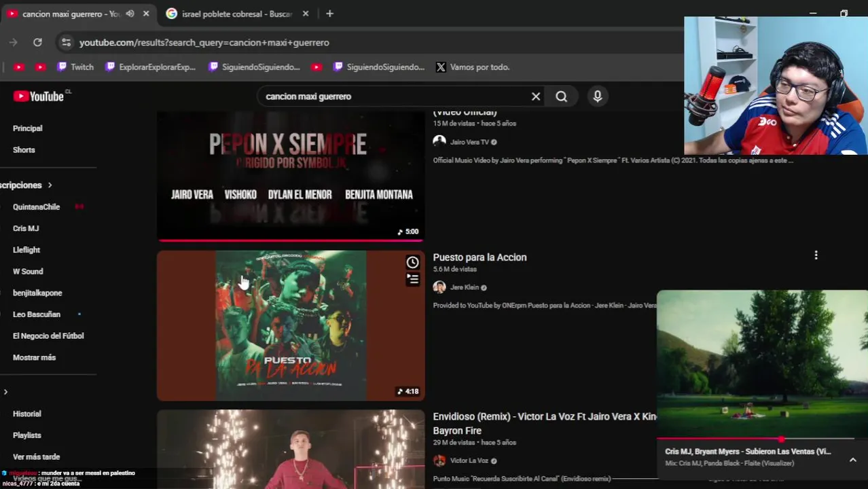Viewport: 868px width, 489px height.
Task: Open the benjitalkapone subscription
Action: pos(37,293)
